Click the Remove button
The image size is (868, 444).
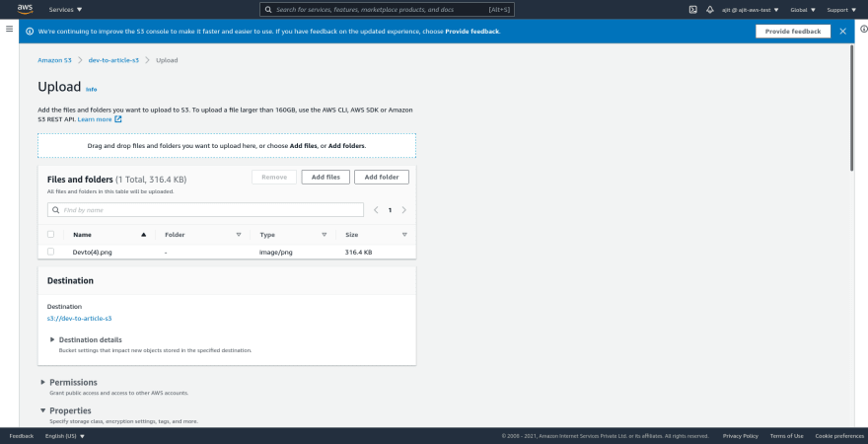(x=274, y=178)
